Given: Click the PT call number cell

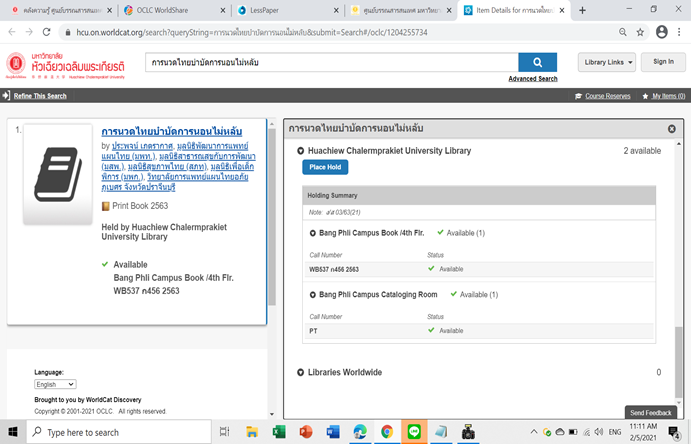Looking at the screenshot, I should (313, 331).
